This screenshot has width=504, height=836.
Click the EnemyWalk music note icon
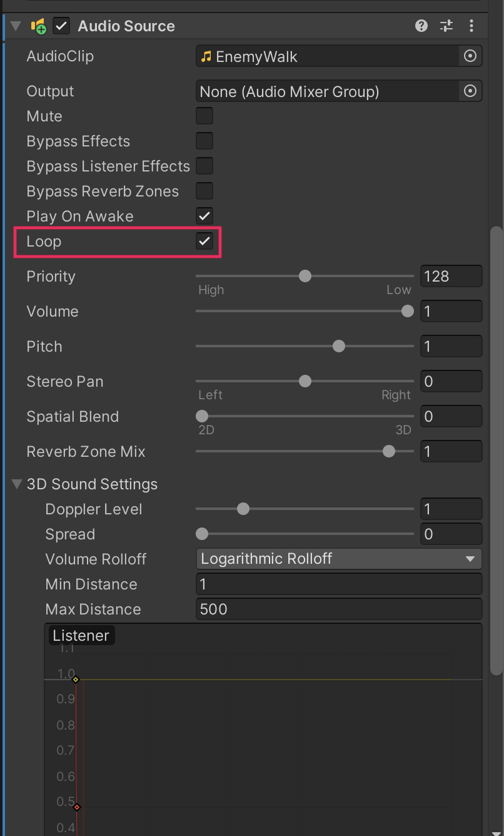(x=206, y=57)
